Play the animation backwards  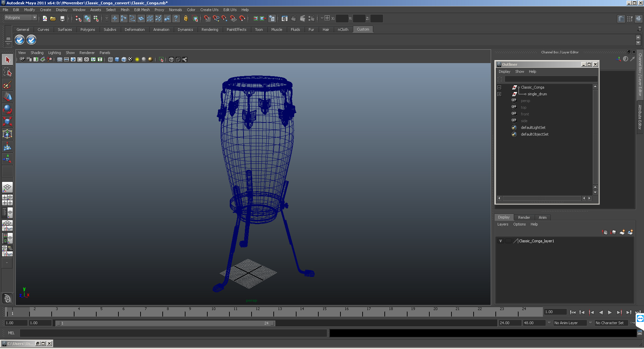600,312
